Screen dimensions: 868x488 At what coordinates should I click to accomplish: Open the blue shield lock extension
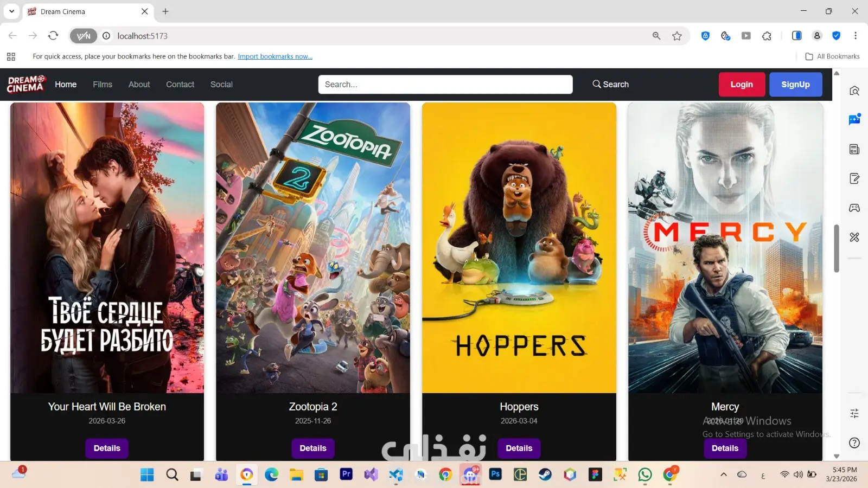coord(705,36)
